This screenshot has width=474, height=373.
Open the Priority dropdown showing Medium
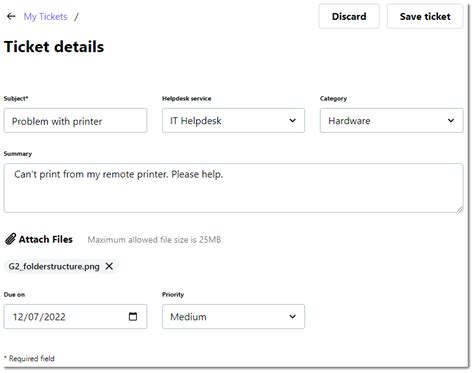(x=233, y=316)
